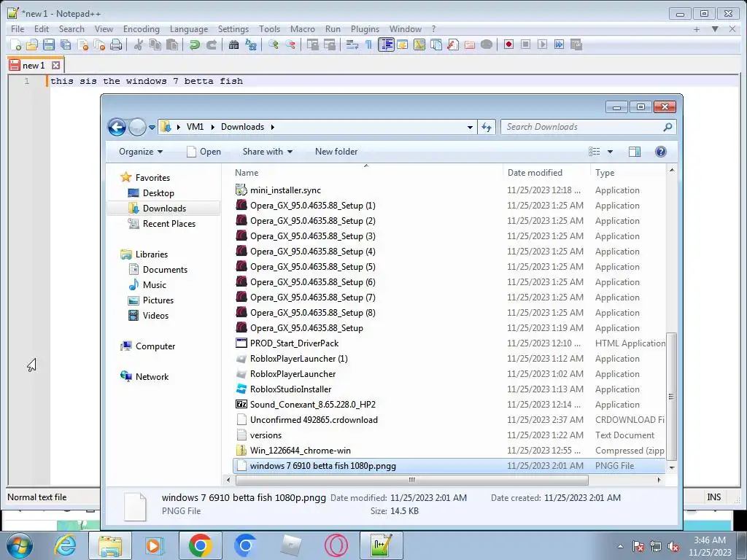
Task: Click the Close document icon in Notepad++ toolbar
Action: pos(83,44)
